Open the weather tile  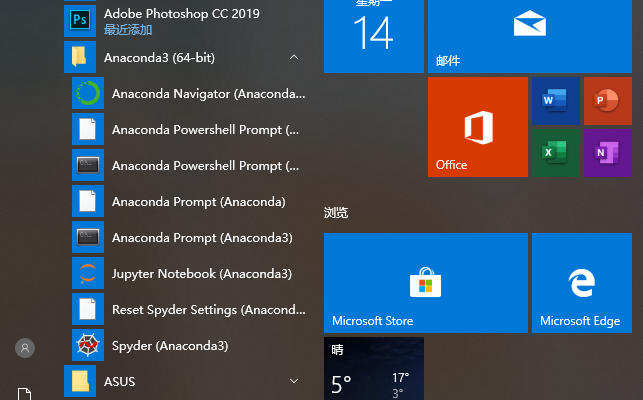coord(373,369)
